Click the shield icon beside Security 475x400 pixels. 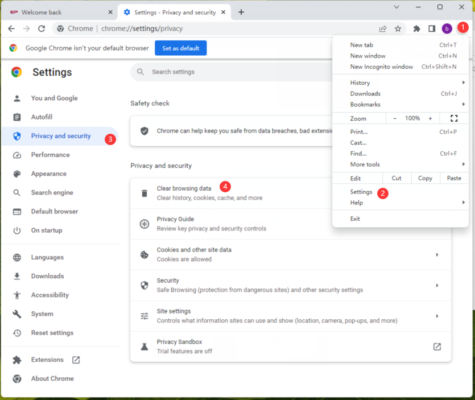pyautogui.click(x=144, y=285)
